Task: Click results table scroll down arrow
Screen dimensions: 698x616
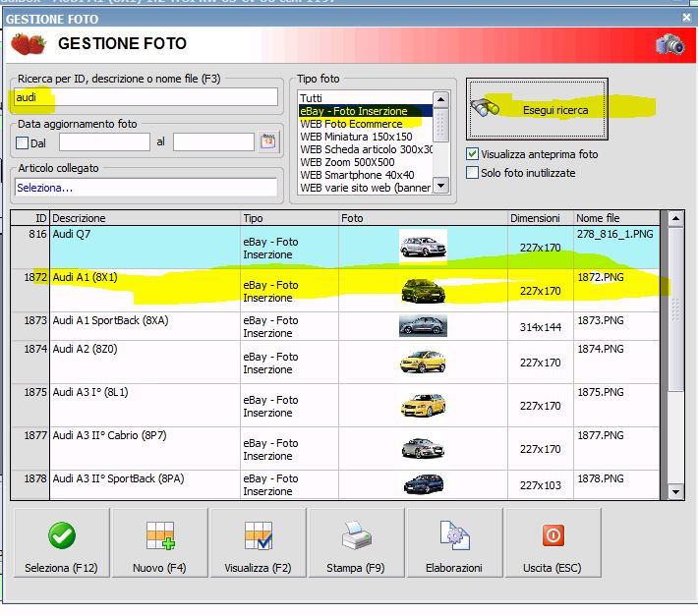Action: 675,492
